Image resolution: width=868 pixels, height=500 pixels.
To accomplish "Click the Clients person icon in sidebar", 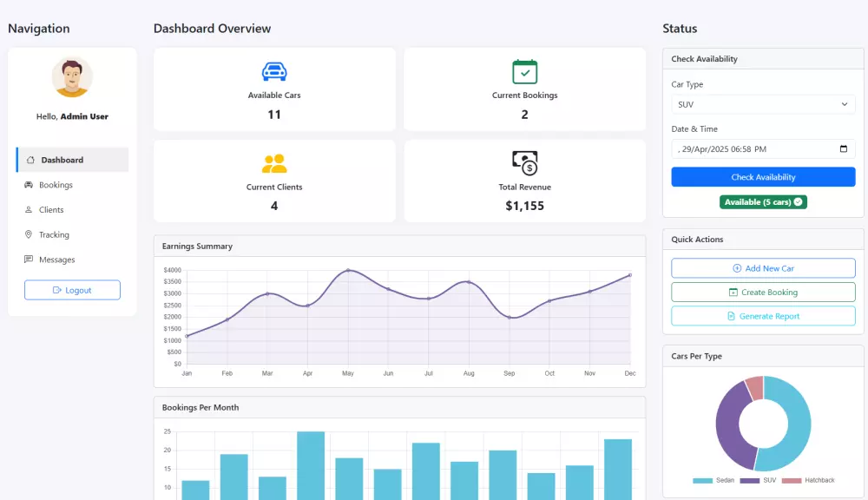I will coord(29,210).
